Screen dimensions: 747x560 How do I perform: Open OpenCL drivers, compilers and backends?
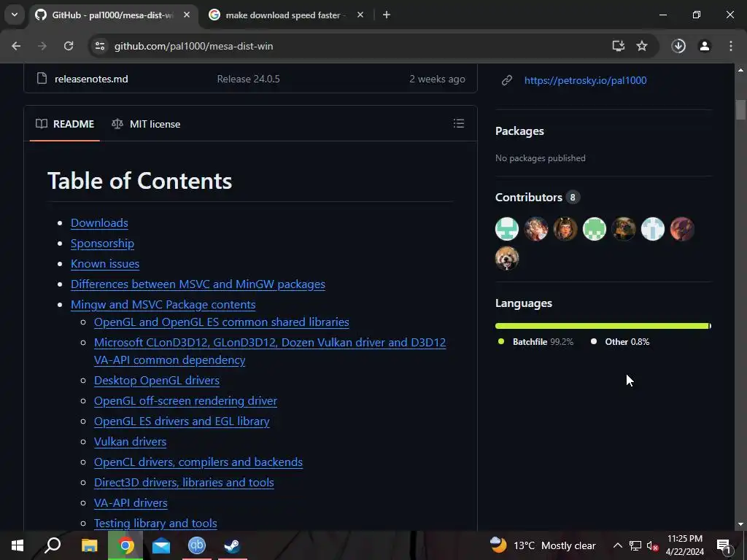pyautogui.click(x=198, y=462)
